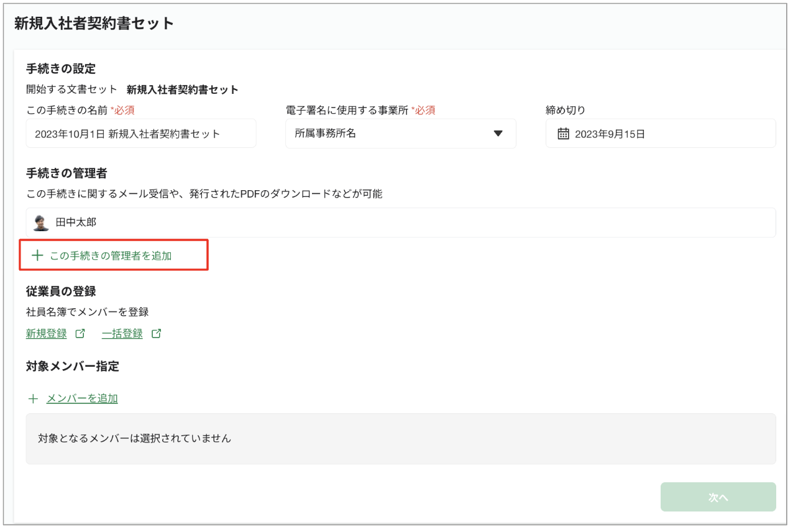The height and width of the screenshot is (532, 793).
Task: Click メンバーを追加 under 対象メンバー指定
Action: pos(81,398)
